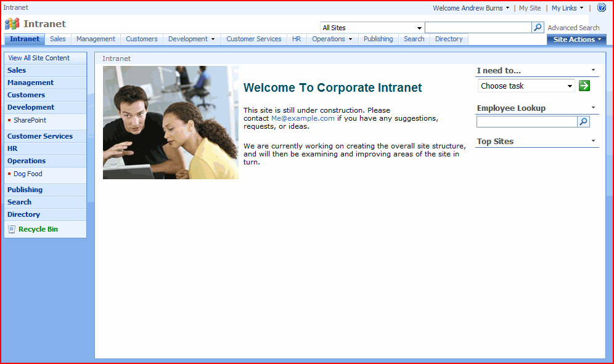Expand the Welcome Andrew Burns user menu
This screenshot has width=614, height=364.
pyautogui.click(x=471, y=8)
